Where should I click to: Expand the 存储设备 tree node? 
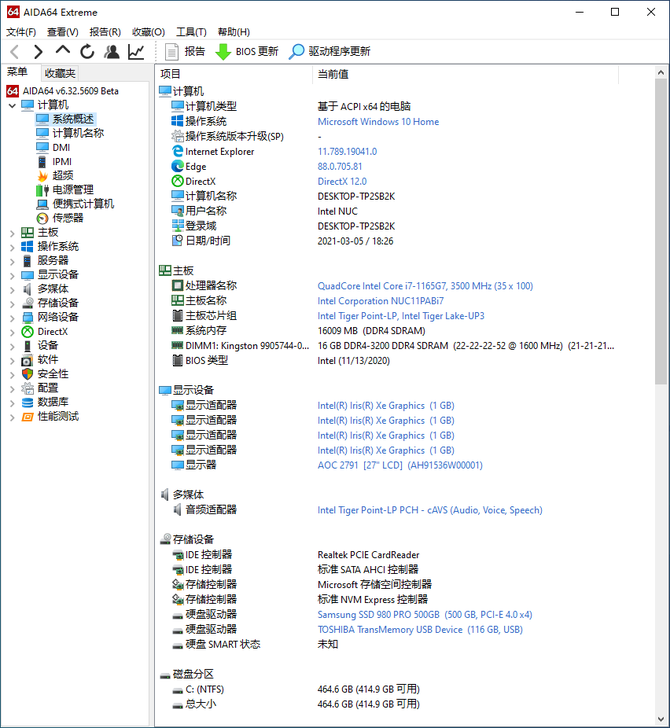[11, 303]
